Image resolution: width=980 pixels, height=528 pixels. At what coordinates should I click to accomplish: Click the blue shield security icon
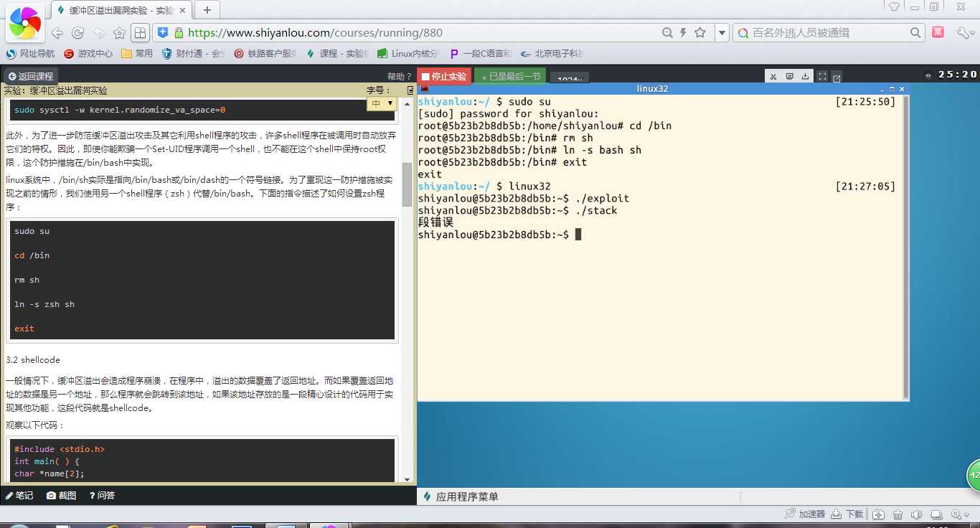(163, 32)
